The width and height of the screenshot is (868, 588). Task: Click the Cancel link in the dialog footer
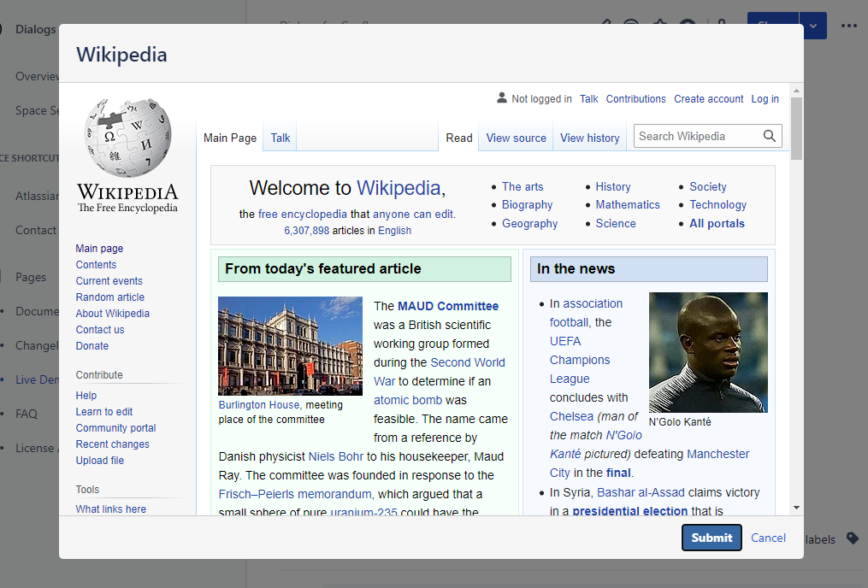point(768,538)
